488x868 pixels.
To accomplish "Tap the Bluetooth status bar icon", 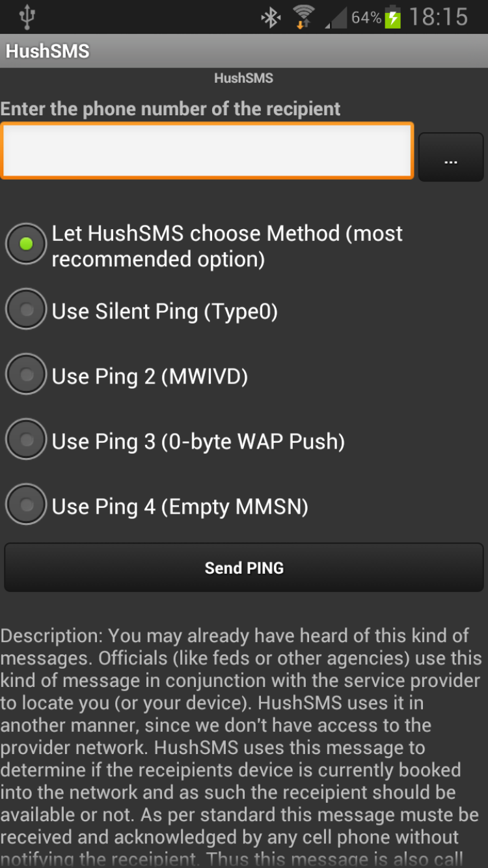I will (270, 17).
